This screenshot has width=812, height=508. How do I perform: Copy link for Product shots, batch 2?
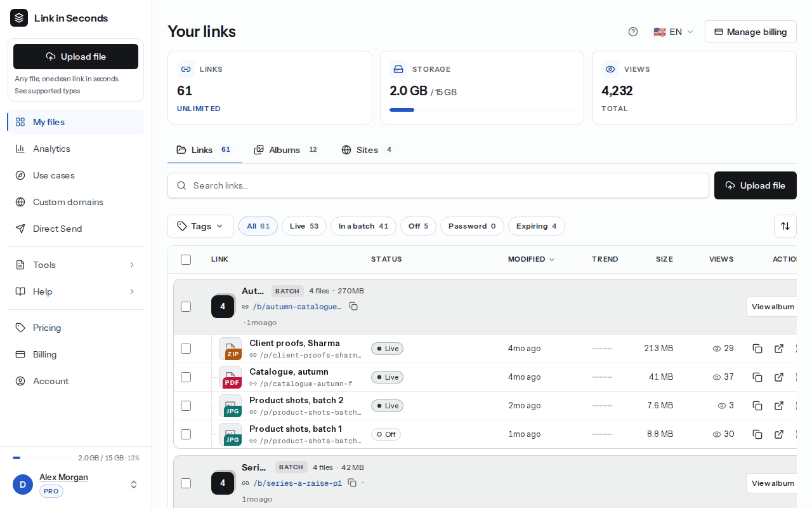[x=757, y=406]
